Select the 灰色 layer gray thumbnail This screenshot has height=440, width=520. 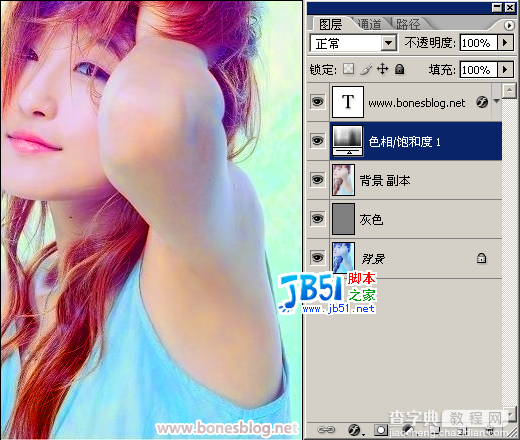click(343, 219)
